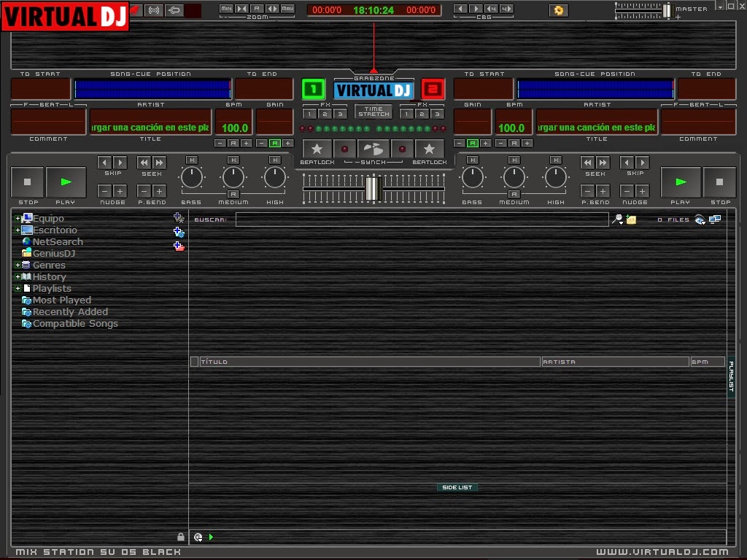Click the dual-monitor browser icon at the far right
This screenshot has height=560, width=747.
(715, 219)
